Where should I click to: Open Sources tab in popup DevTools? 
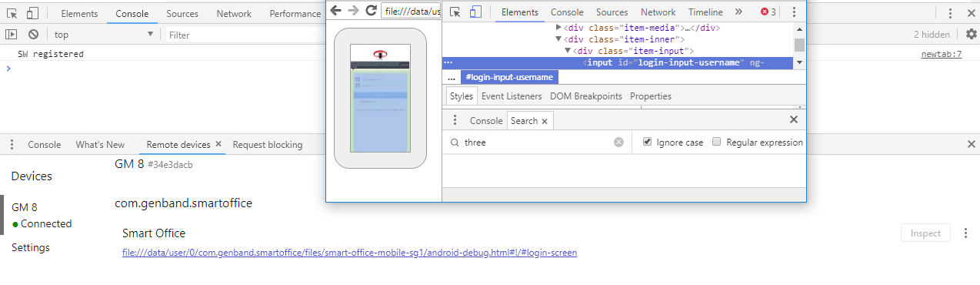click(x=612, y=12)
